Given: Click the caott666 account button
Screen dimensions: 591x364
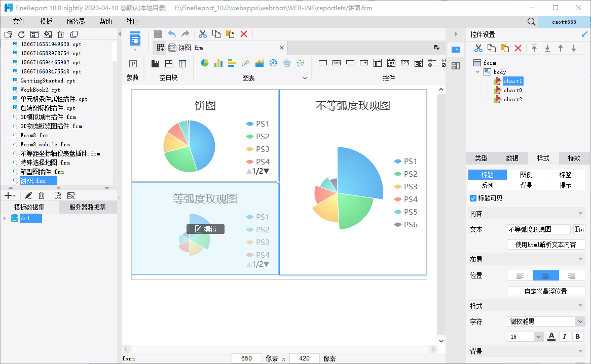Looking at the screenshot, I should (x=564, y=22).
